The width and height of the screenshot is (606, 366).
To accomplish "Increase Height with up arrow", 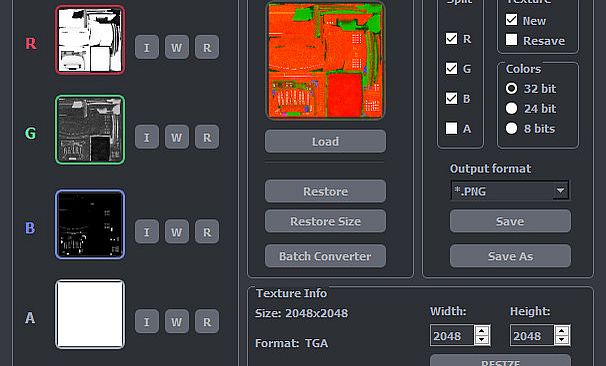I will tap(562, 330).
